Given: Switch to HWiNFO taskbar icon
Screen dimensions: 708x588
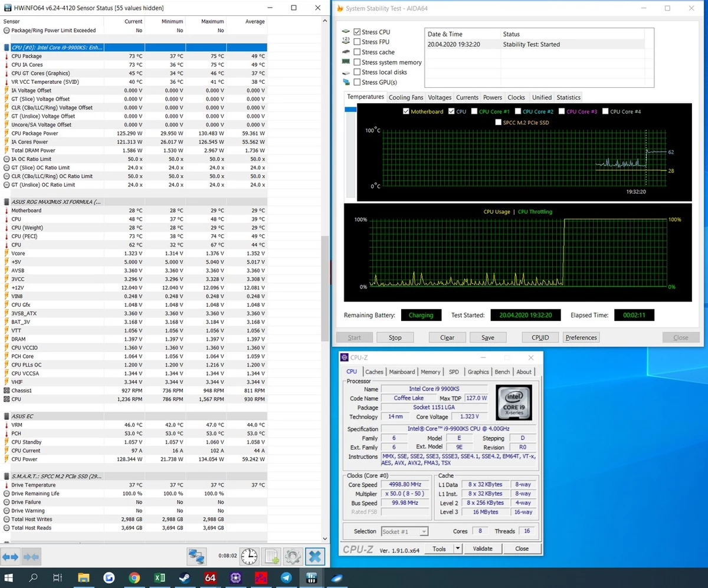Looking at the screenshot, I should 313,578.
